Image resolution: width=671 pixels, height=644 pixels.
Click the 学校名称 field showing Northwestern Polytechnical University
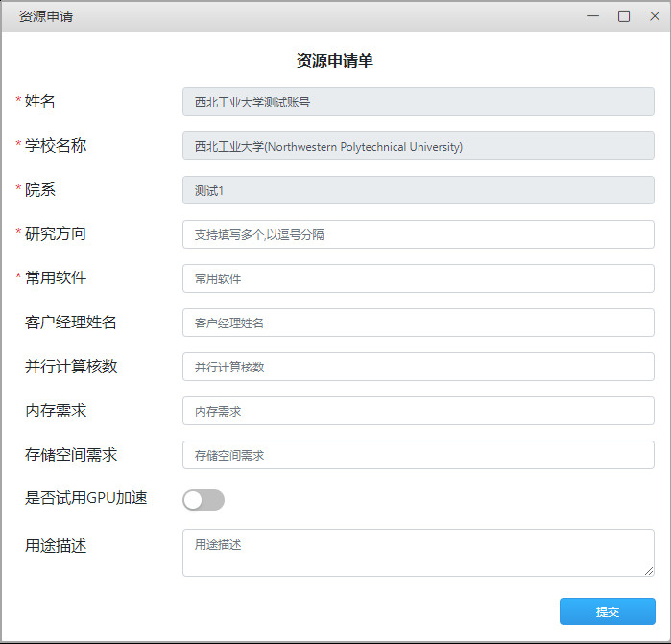click(x=418, y=146)
